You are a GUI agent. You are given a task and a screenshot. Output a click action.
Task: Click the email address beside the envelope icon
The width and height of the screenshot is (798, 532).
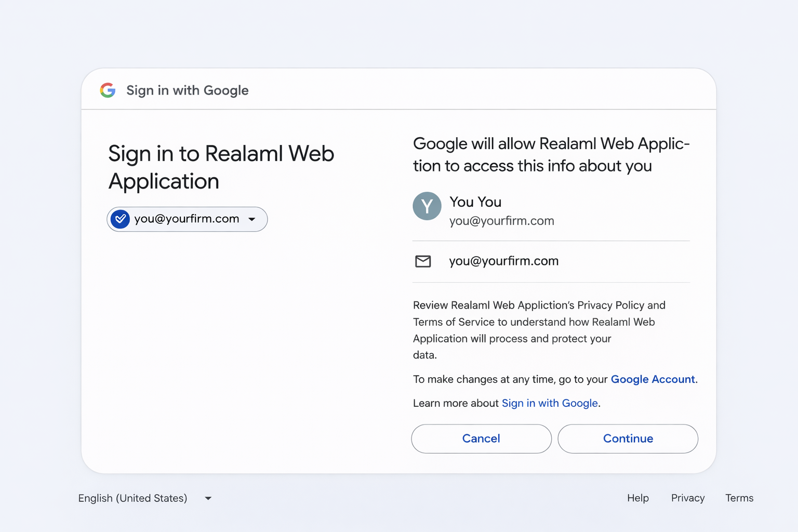[503, 261]
